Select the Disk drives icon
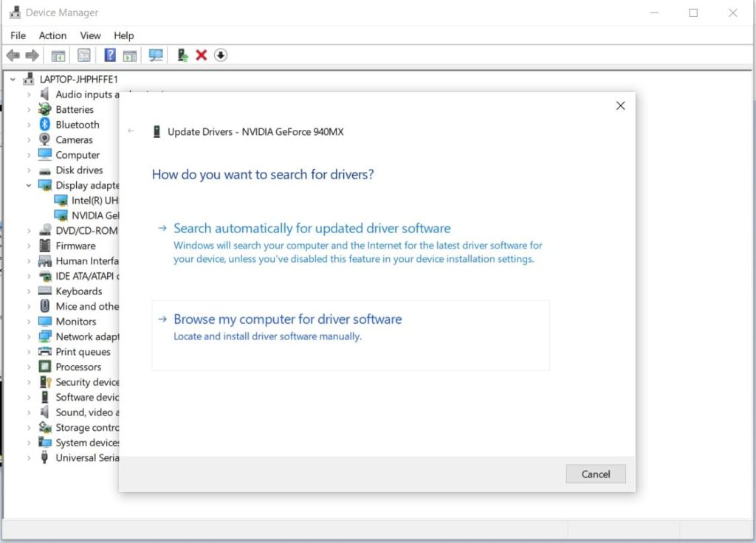The image size is (756, 543). click(x=45, y=170)
